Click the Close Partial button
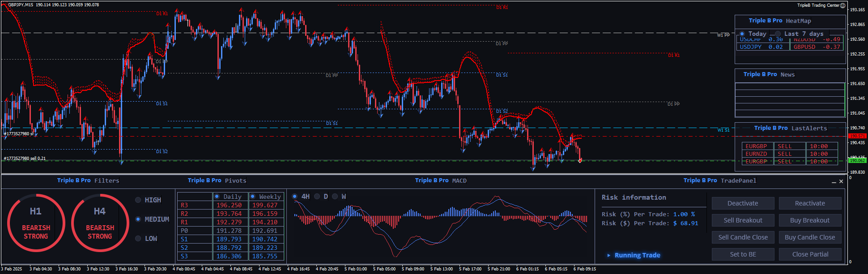This screenshot has height=274, width=868. 810,254
